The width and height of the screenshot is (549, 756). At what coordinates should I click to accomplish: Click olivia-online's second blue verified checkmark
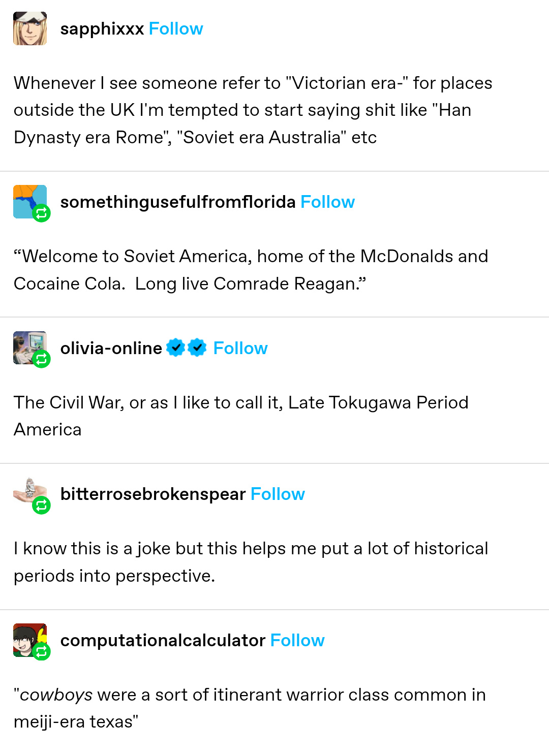point(197,348)
